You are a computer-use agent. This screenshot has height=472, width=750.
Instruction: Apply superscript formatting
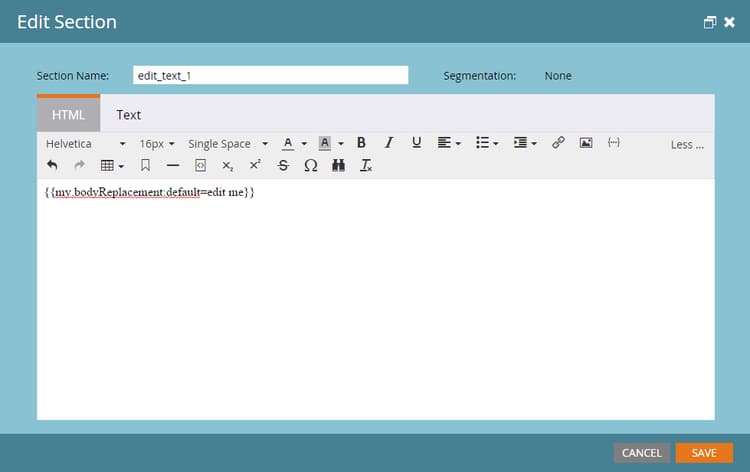(x=255, y=165)
